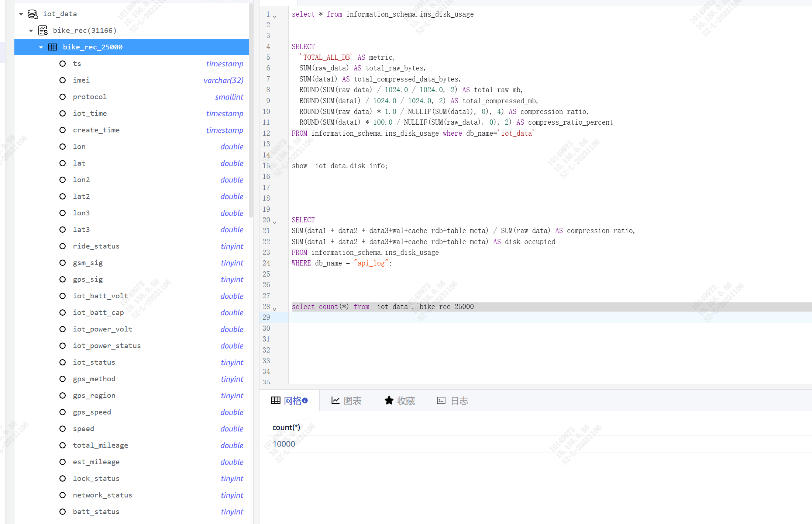Select the circle marker beside imei column
The image size is (812, 524).
tap(62, 80)
